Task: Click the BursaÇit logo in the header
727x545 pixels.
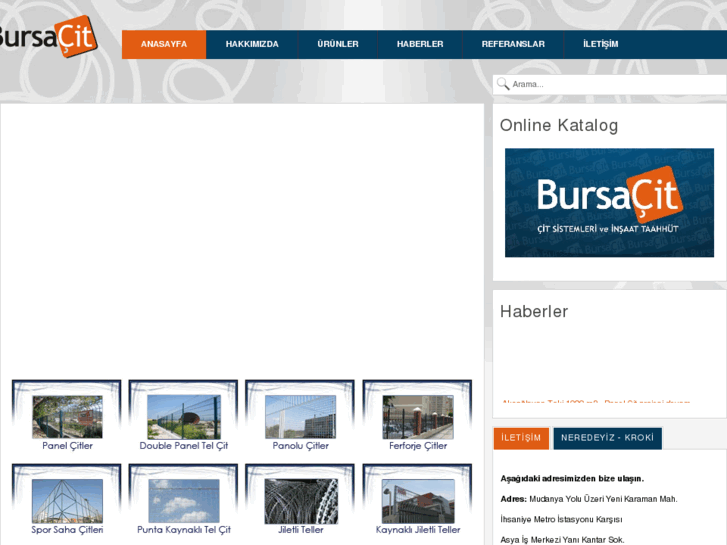Action: coord(48,36)
